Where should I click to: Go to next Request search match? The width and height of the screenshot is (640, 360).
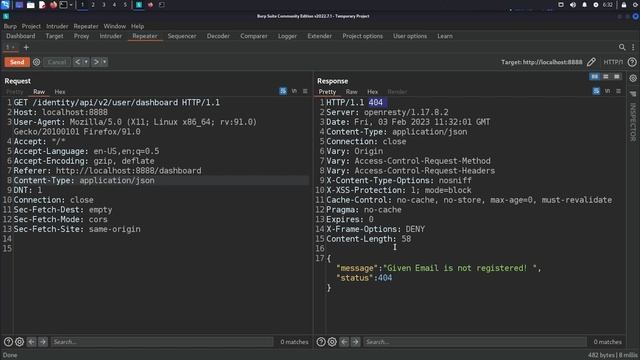pos(42,342)
